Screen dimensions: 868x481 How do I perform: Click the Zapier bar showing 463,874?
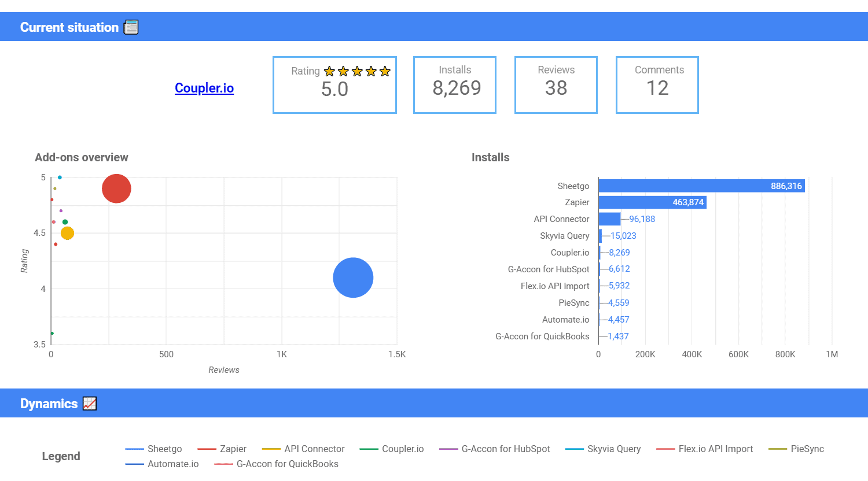tap(652, 202)
